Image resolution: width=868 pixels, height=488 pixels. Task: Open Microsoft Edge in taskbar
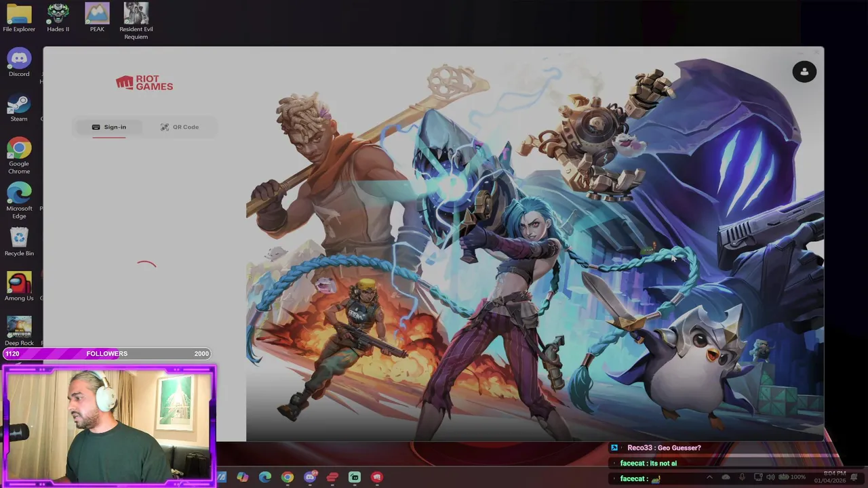coord(264,477)
